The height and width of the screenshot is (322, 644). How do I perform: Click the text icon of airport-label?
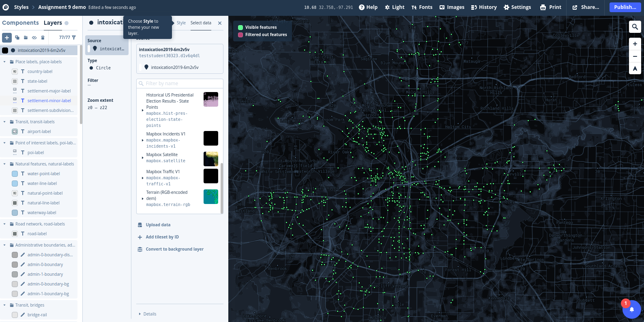pos(23,132)
